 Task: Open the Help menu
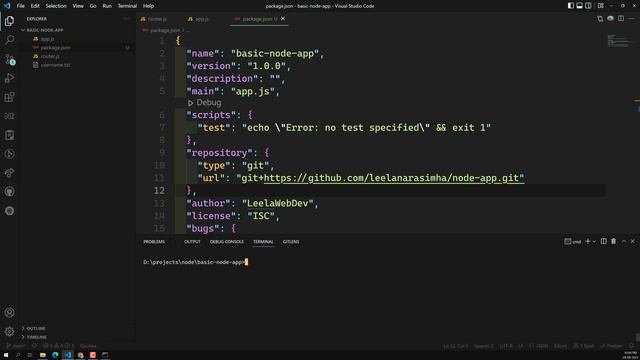[x=149, y=6]
